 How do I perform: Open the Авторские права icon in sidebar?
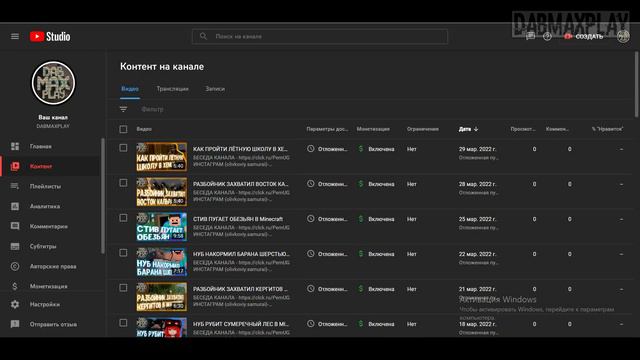15,266
